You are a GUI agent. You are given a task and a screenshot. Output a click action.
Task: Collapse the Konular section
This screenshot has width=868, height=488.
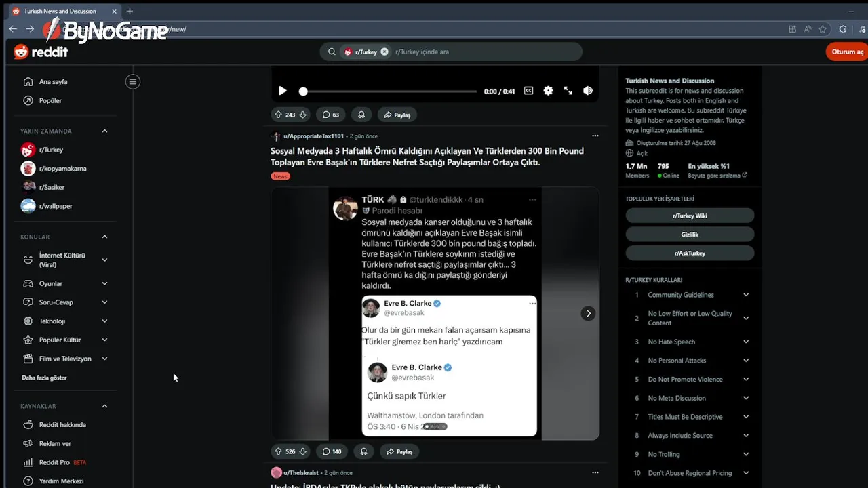[104, 237]
